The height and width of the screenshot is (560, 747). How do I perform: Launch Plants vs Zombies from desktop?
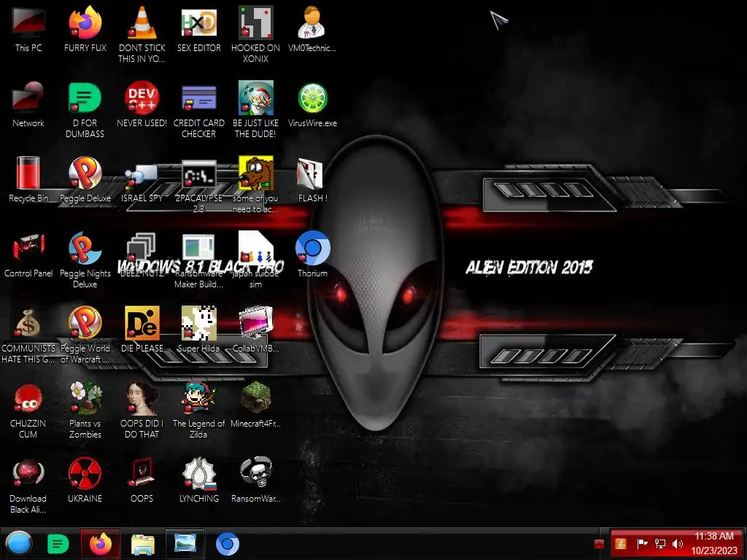[85, 410]
